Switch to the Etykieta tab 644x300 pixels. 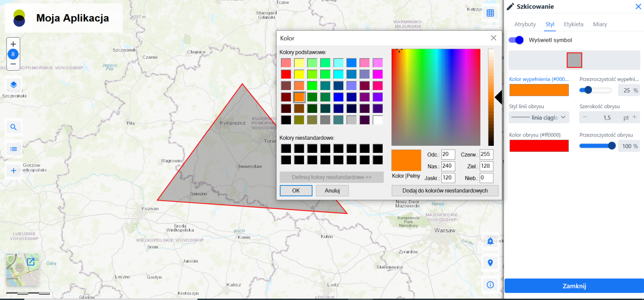(x=573, y=24)
